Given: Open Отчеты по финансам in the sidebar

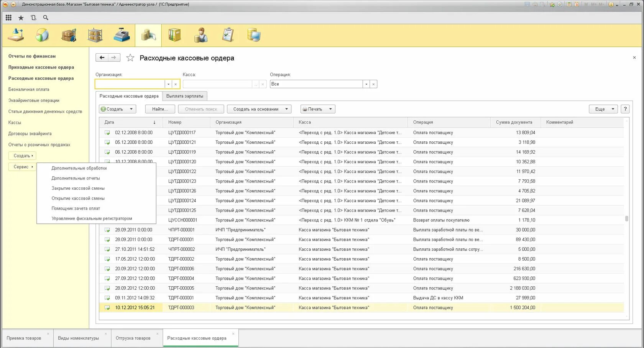Looking at the screenshot, I should click(x=32, y=56).
